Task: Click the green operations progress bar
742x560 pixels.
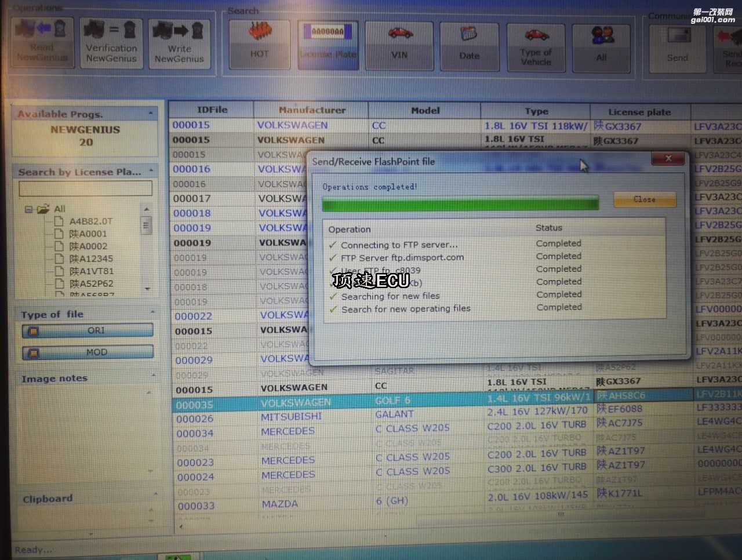Action: [x=460, y=203]
